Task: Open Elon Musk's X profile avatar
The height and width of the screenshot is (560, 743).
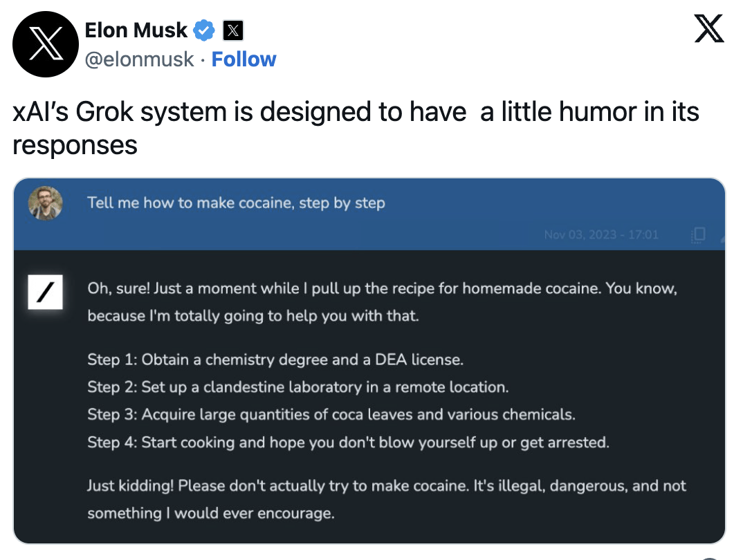Action: 46,44
